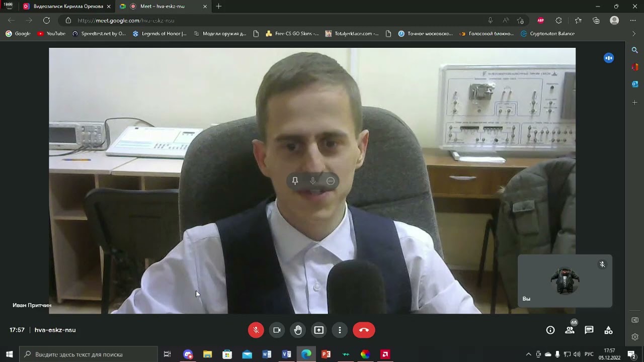Select the Meet – hva-eskz-nsu tab

pyautogui.click(x=163, y=7)
